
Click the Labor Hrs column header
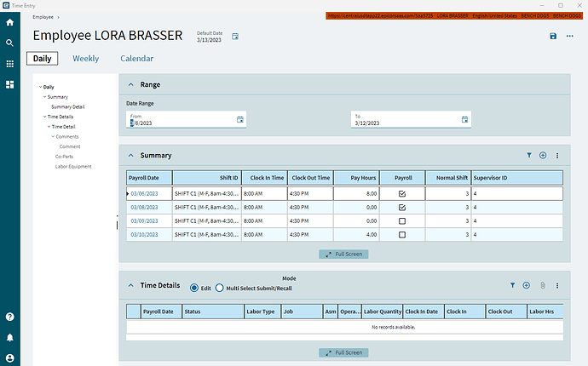[545, 312]
